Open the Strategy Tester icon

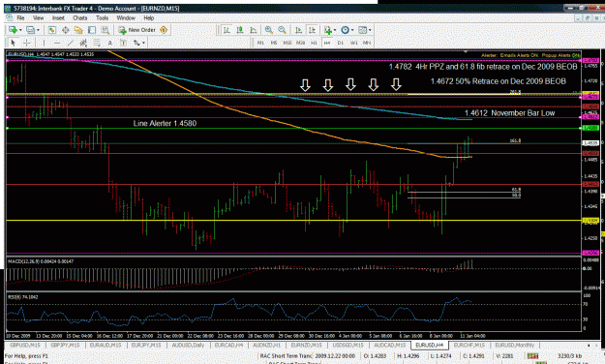tap(105, 30)
